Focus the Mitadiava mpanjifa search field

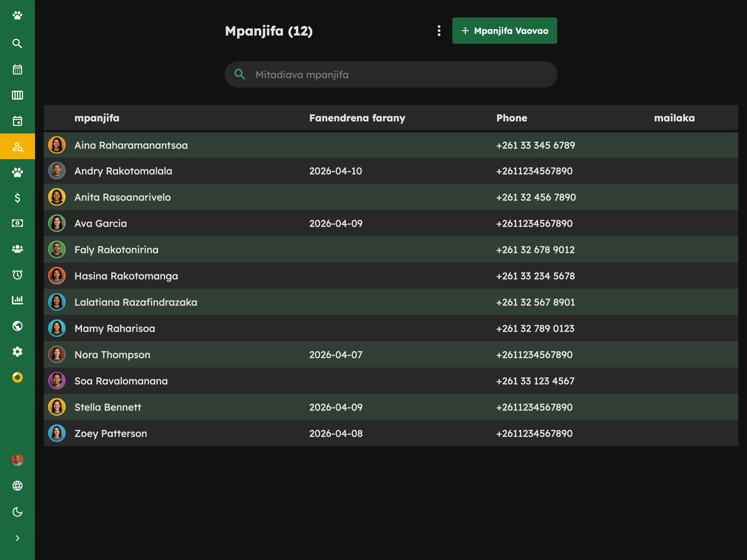coord(391,75)
